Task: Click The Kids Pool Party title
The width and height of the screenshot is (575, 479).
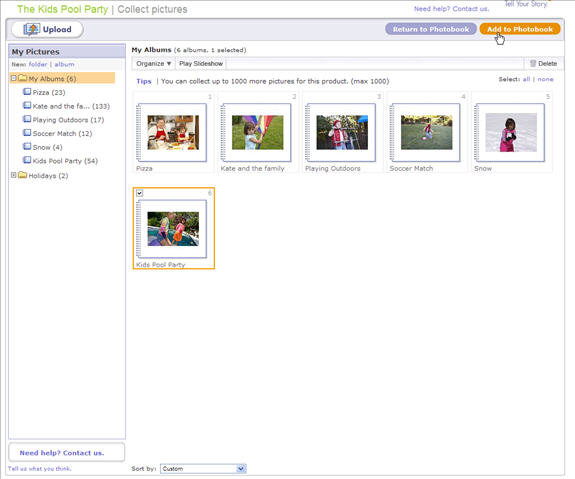Action: tap(63, 9)
